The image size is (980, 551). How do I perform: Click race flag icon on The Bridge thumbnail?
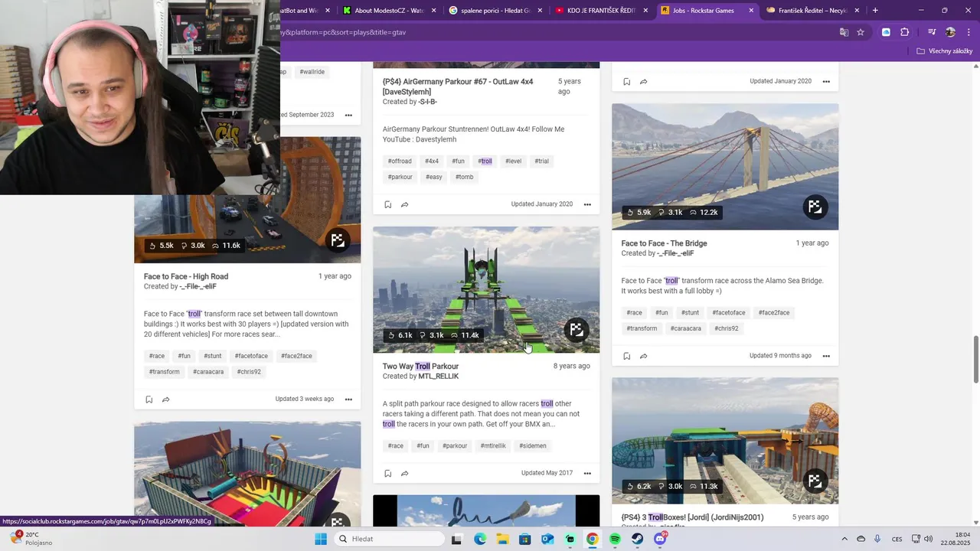pyautogui.click(x=815, y=207)
